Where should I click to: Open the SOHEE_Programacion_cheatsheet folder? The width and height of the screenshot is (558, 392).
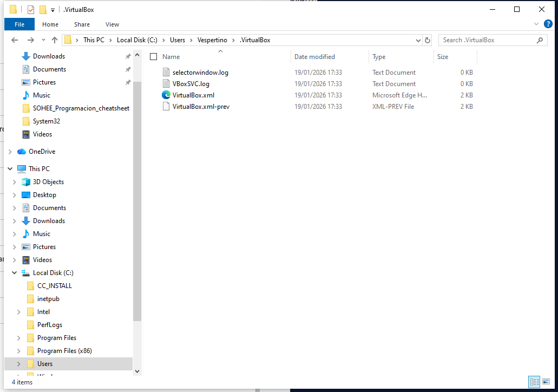pyautogui.click(x=81, y=108)
